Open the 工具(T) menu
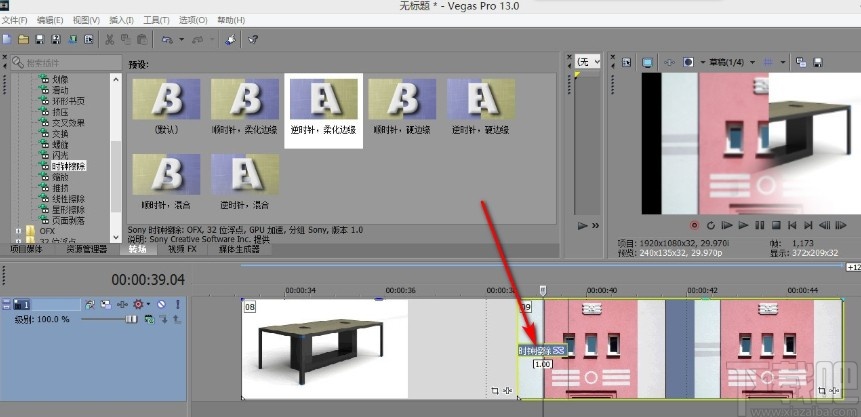The image size is (861, 417). [x=156, y=20]
